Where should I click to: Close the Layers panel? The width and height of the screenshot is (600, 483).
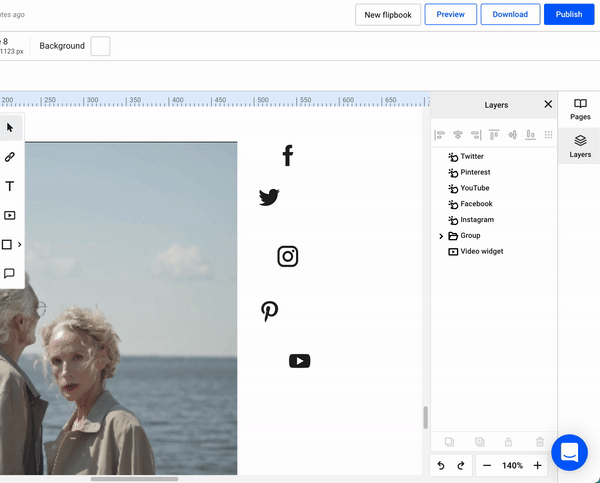pos(548,104)
